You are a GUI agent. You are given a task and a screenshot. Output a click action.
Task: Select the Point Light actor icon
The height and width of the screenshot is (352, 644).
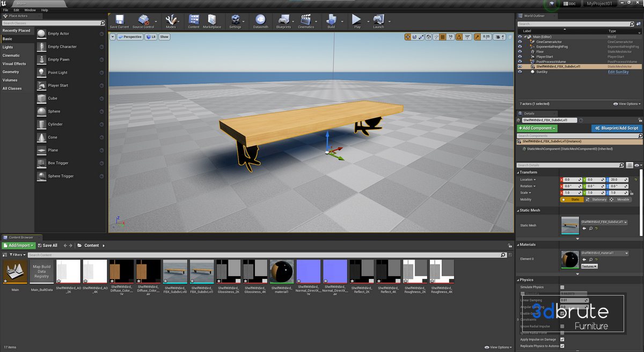42,73
